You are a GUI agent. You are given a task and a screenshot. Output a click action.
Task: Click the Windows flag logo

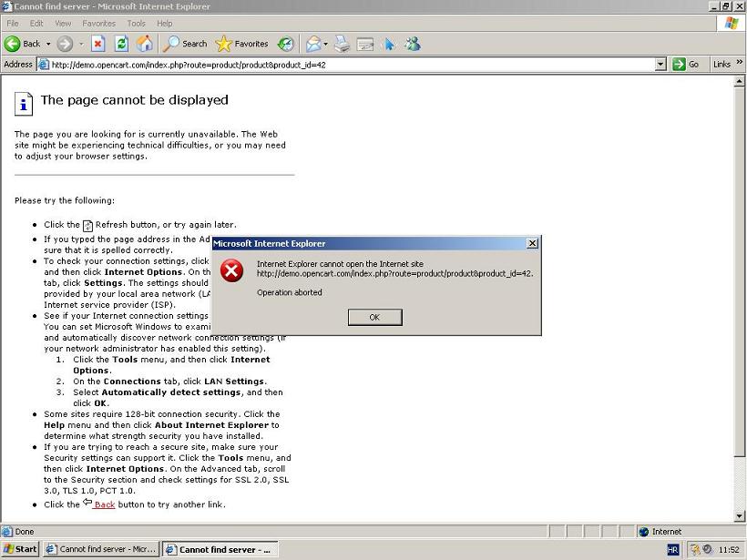tap(732, 24)
